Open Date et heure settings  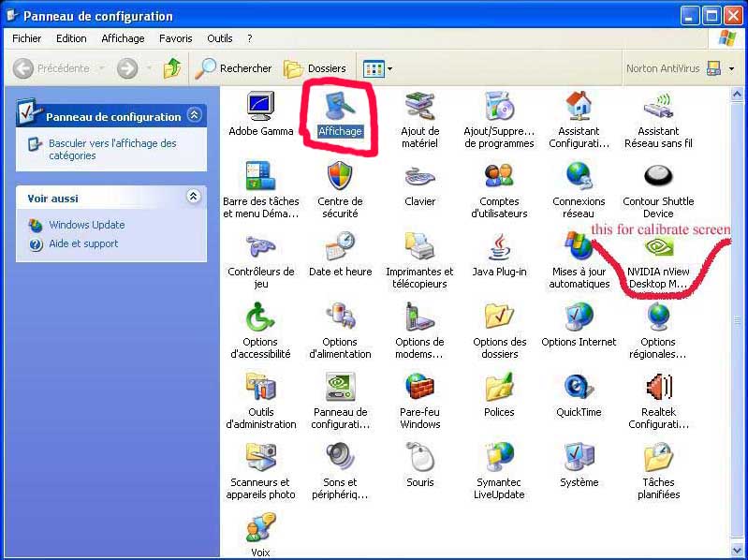click(x=340, y=255)
